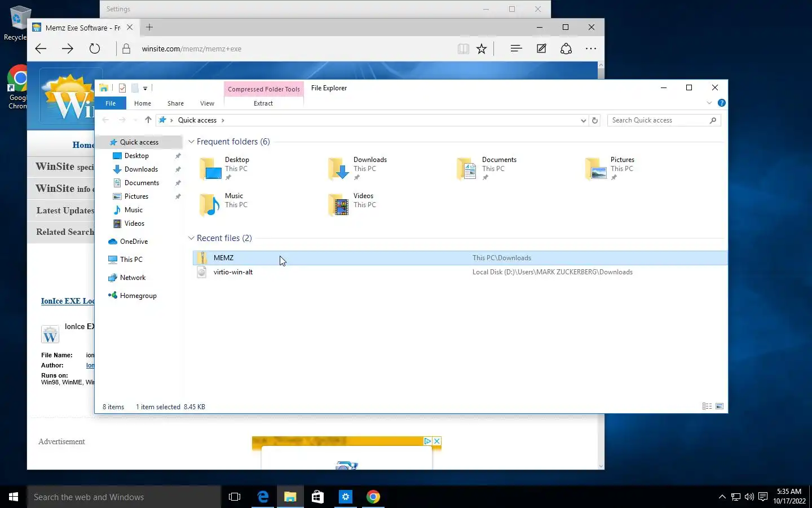Go back in the Edge browser
This screenshot has width=812, height=508.
coord(41,49)
